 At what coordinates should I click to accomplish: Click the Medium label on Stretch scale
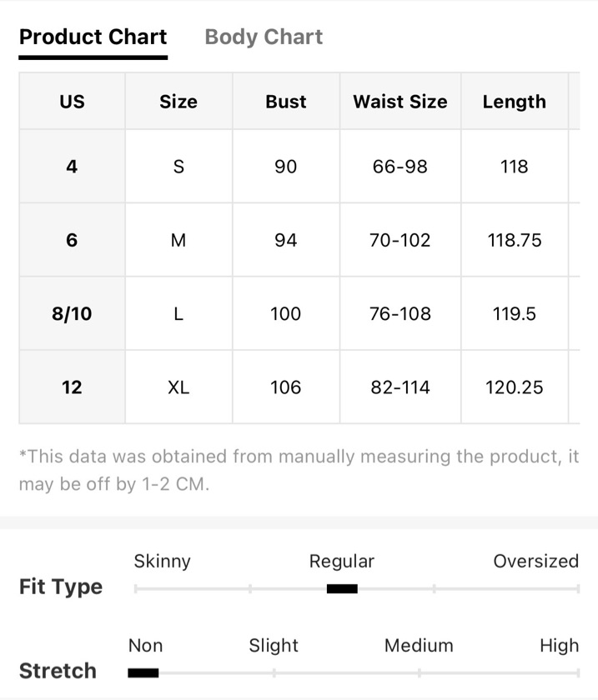[x=419, y=646]
